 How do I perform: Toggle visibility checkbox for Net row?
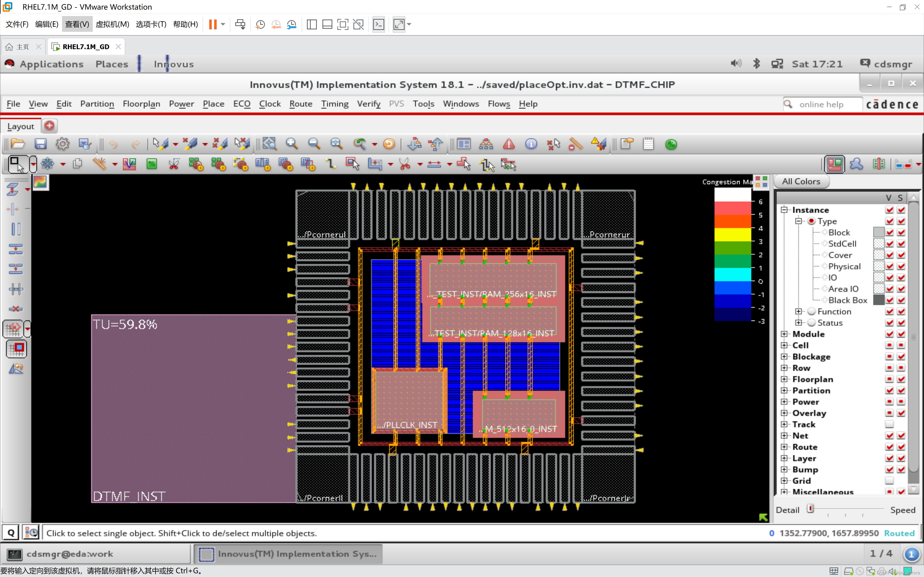point(889,435)
